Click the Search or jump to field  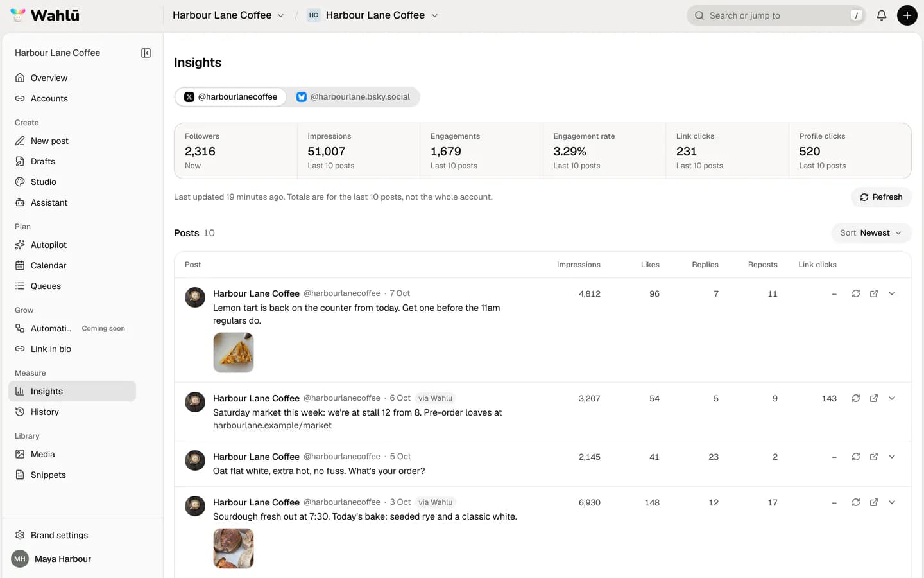[x=776, y=15]
